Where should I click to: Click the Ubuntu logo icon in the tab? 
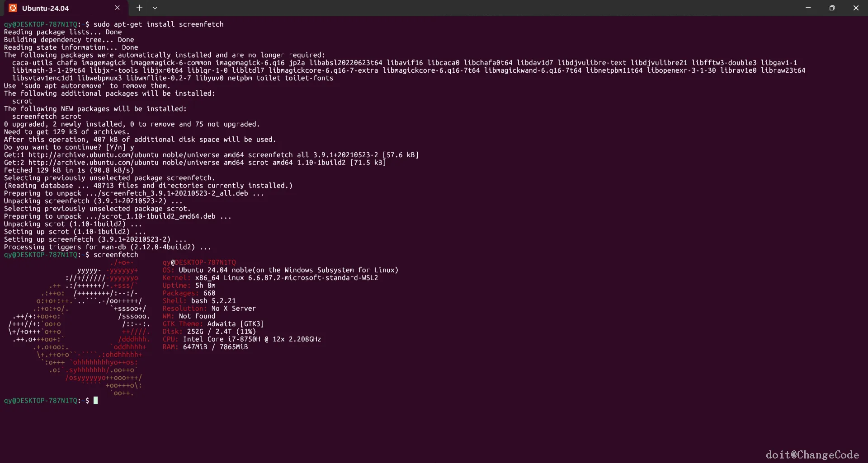click(13, 8)
